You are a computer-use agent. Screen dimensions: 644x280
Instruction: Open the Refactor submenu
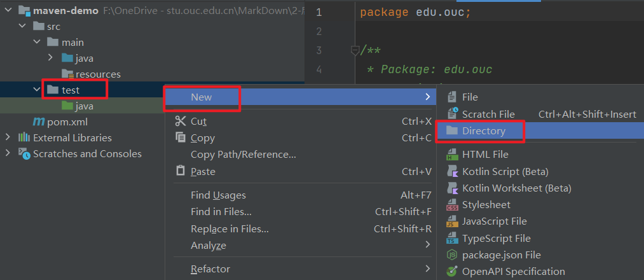(x=210, y=269)
